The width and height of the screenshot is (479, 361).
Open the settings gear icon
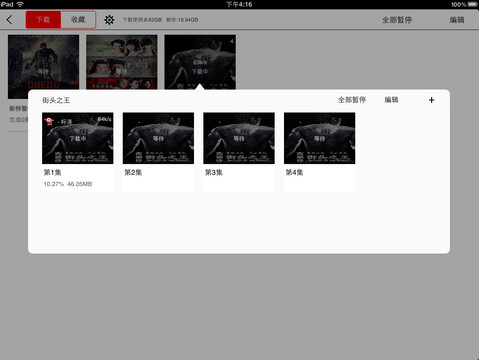pyautogui.click(x=109, y=20)
